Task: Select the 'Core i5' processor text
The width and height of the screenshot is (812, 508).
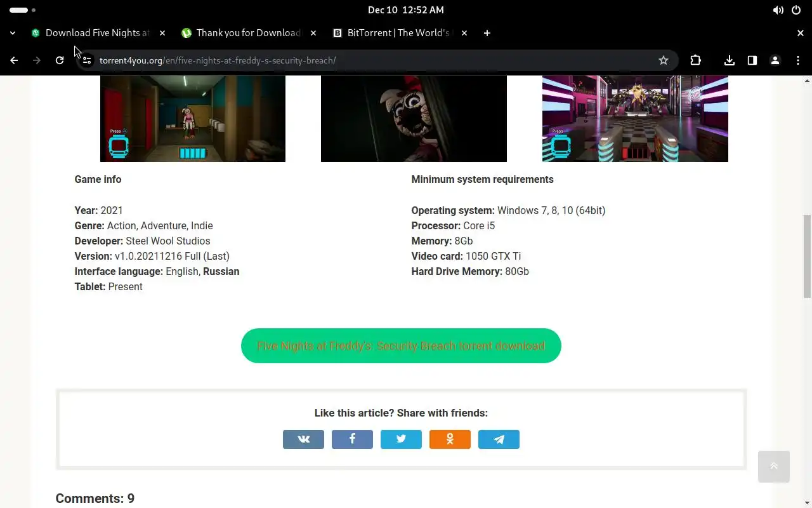Action: 479,226
